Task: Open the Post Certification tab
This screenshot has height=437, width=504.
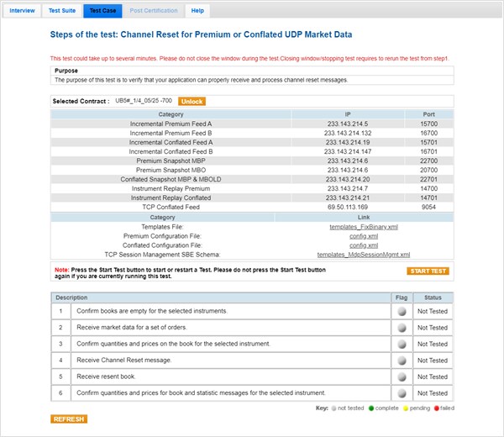Action: click(x=154, y=11)
